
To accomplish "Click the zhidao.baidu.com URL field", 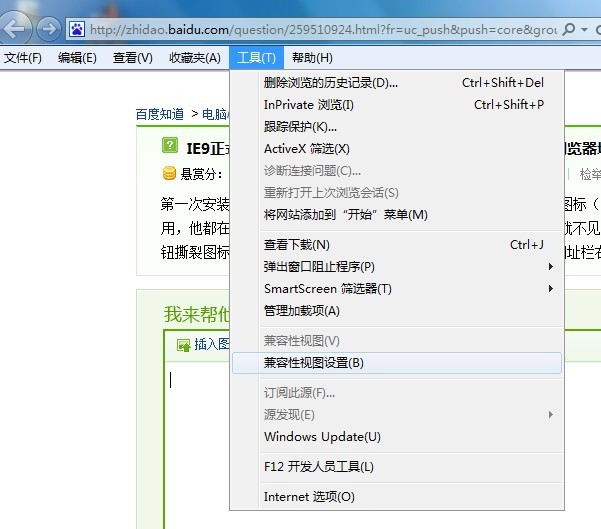I will [x=323, y=30].
